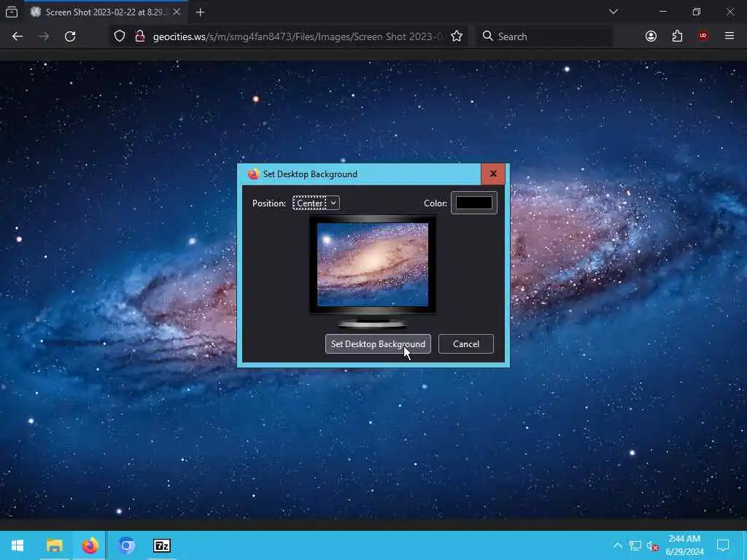Click the muted volume tray icon
Image resolution: width=747 pixels, height=560 pixels.
pyautogui.click(x=653, y=545)
